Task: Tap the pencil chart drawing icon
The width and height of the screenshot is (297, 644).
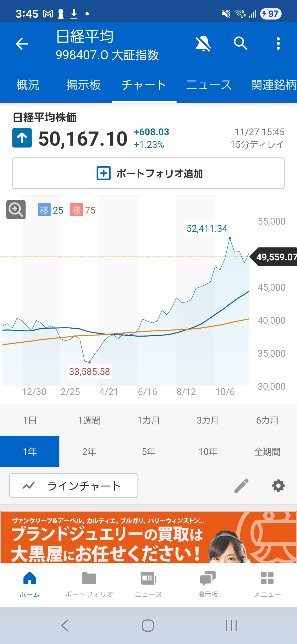Action: pos(241,485)
